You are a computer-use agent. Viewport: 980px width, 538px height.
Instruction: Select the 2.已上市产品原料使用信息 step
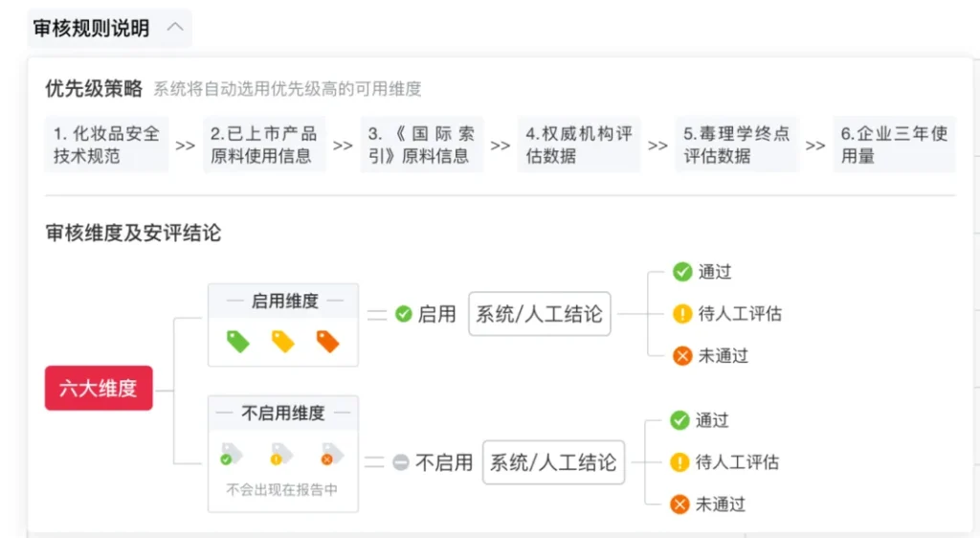[x=263, y=145]
